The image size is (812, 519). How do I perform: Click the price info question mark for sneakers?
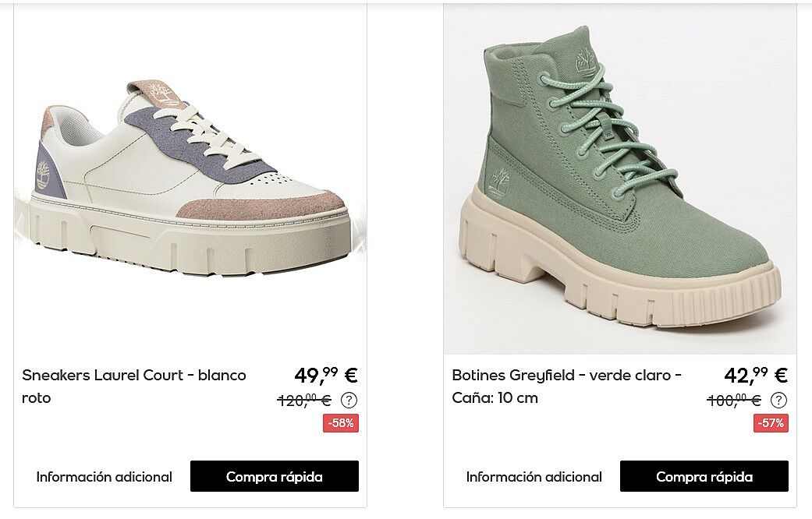pos(349,400)
